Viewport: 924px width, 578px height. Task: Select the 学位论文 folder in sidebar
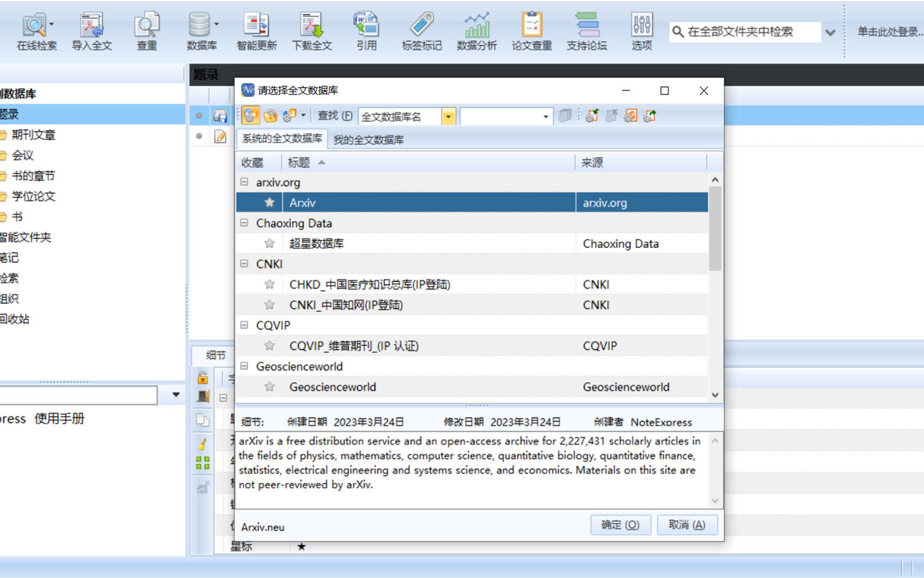click(33, 196)
